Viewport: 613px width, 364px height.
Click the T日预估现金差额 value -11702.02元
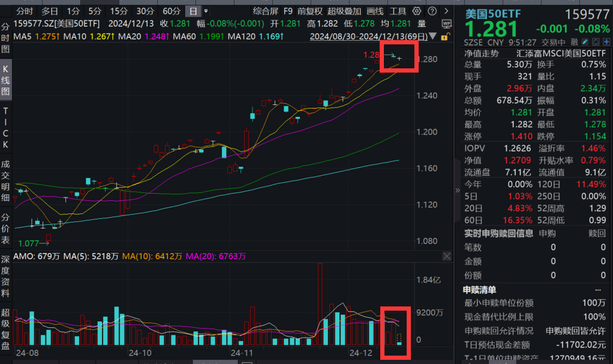point(581,345)
